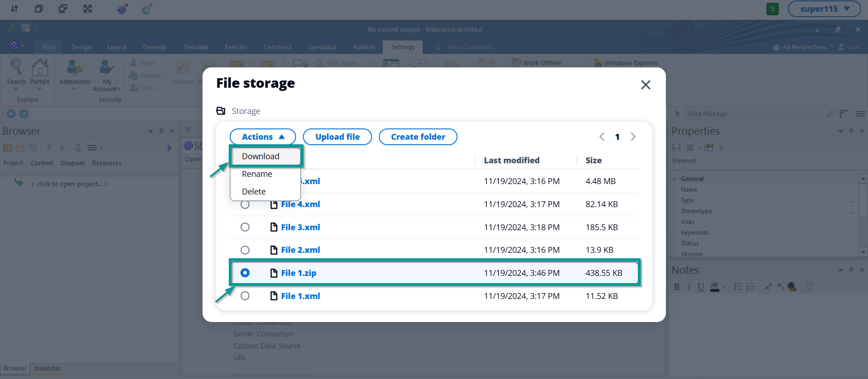Click the Enterprise Architect app icon with red x

(122, 9)
